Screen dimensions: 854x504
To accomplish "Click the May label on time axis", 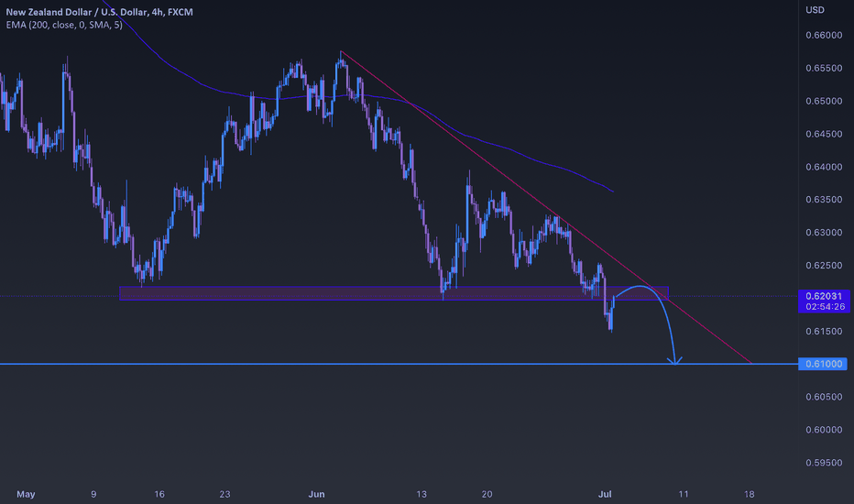I will pos(26,494).
